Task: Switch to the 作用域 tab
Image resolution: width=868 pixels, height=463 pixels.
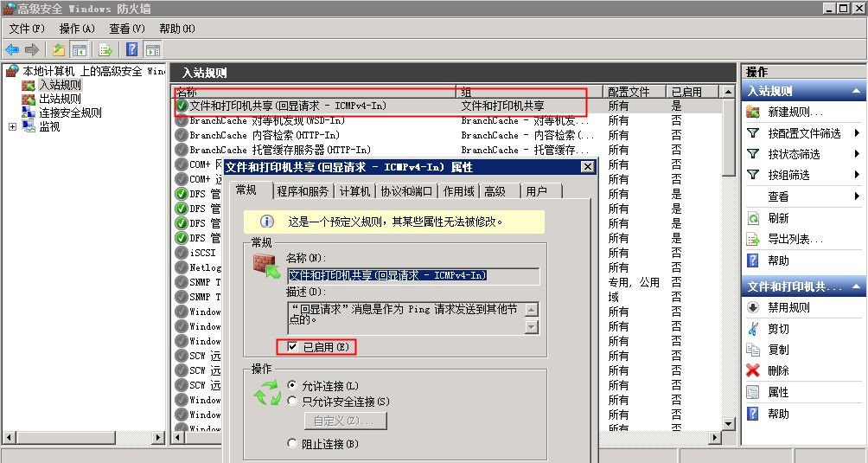Action: [x=458, y=191]
